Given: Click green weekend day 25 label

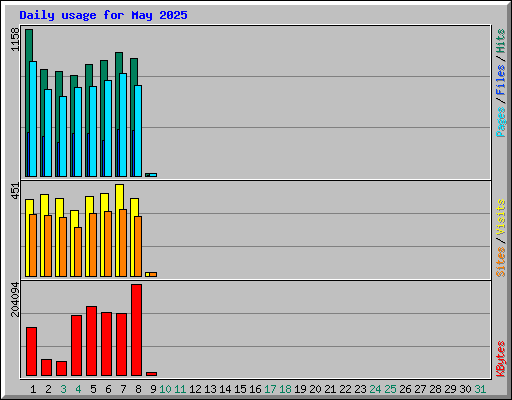Looking at the screenshot, I should 390,389.
